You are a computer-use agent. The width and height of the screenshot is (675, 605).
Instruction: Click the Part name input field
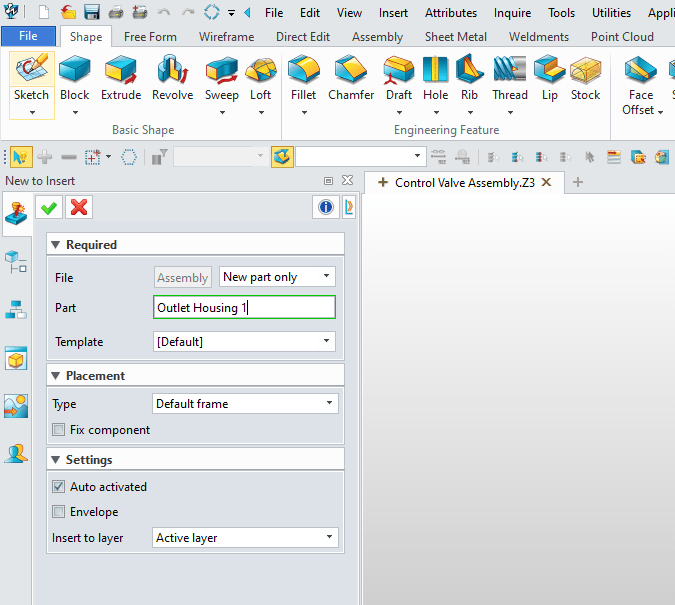[x=245, y=308]
